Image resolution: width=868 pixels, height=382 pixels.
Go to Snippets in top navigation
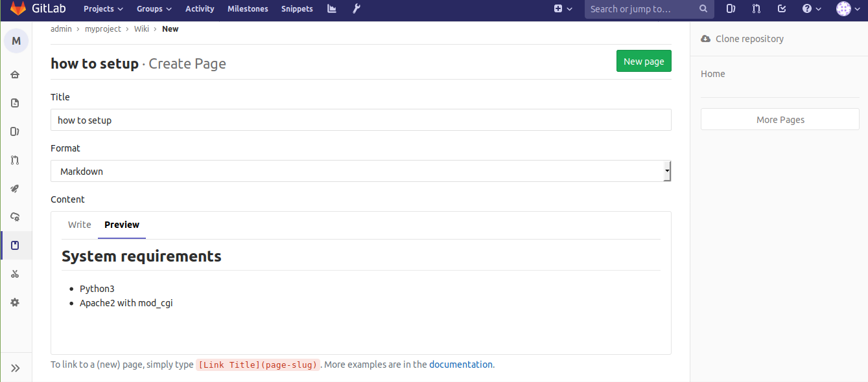pos(297,9)
